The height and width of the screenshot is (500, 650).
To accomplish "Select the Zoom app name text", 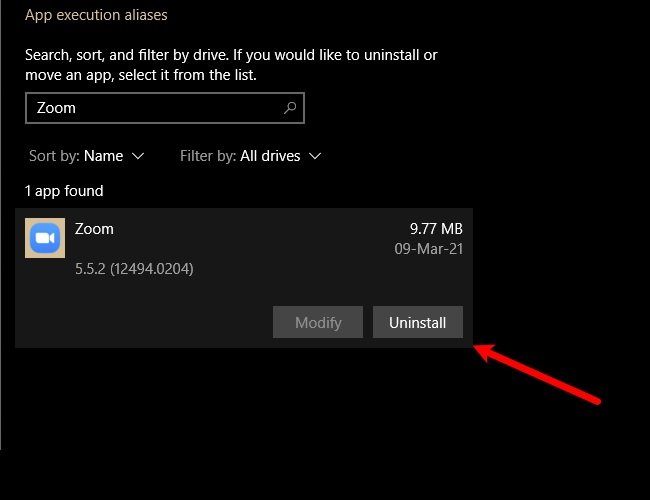I will tap(94, 229).
